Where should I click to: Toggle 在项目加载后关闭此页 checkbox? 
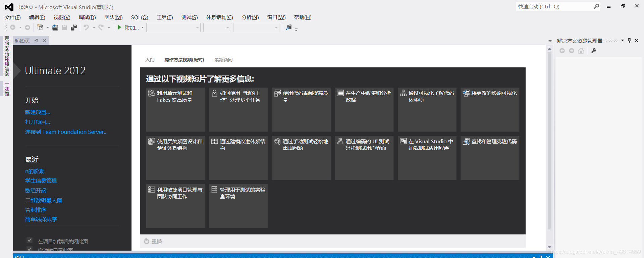(x=30, y=240)
